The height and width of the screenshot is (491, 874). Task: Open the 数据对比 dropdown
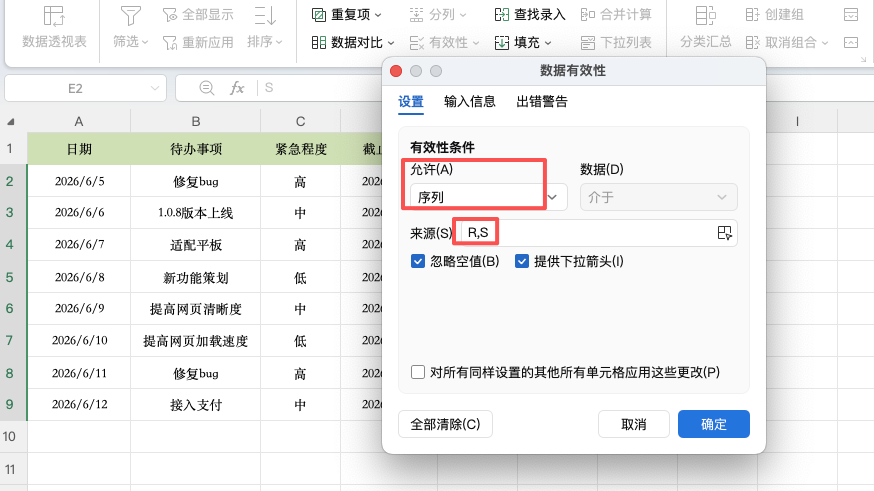point(352,42)
